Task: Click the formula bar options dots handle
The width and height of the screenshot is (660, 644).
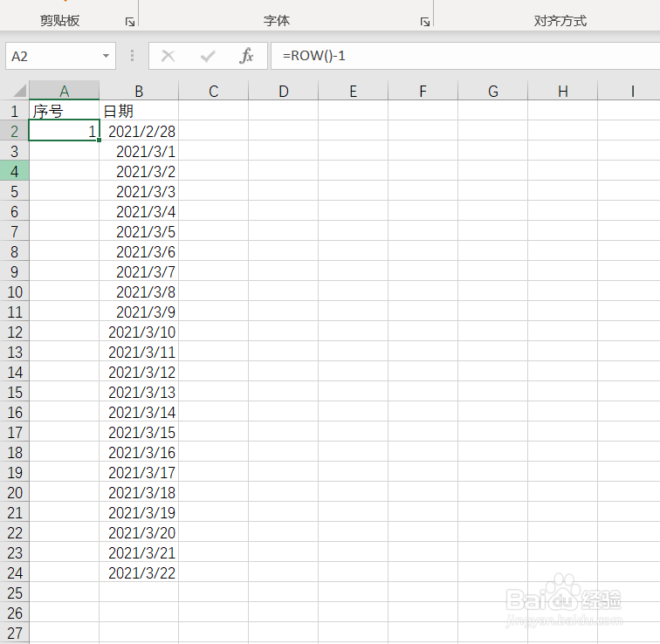Action: (132, 56)
